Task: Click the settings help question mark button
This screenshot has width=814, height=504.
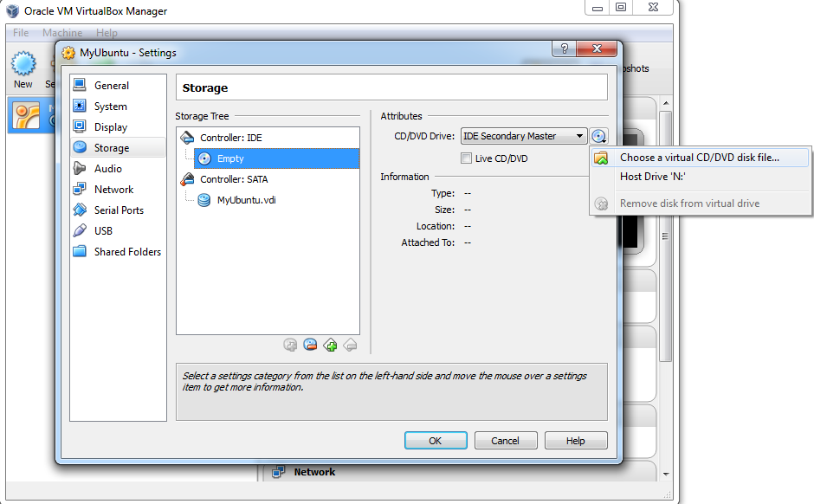Action: pos(565,48)
